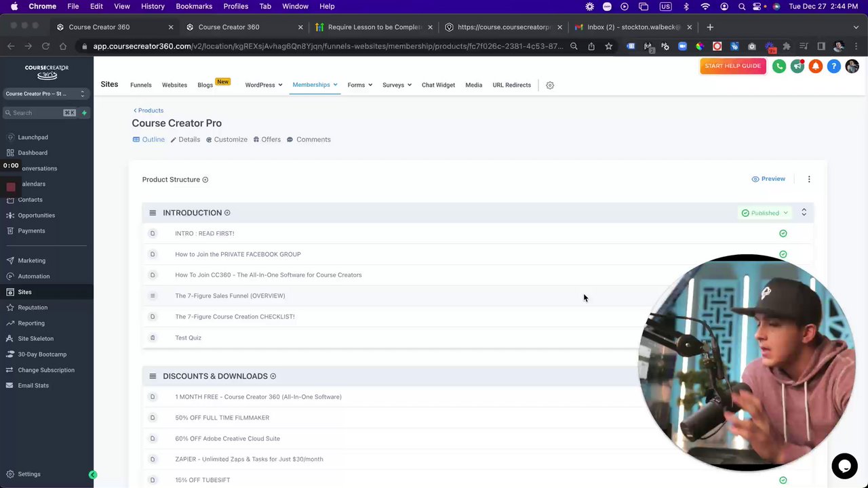Open the ZAPIER Unlimited Zaps lesson
The width and height of the screenshot is (868, 488).
point(249,459)
